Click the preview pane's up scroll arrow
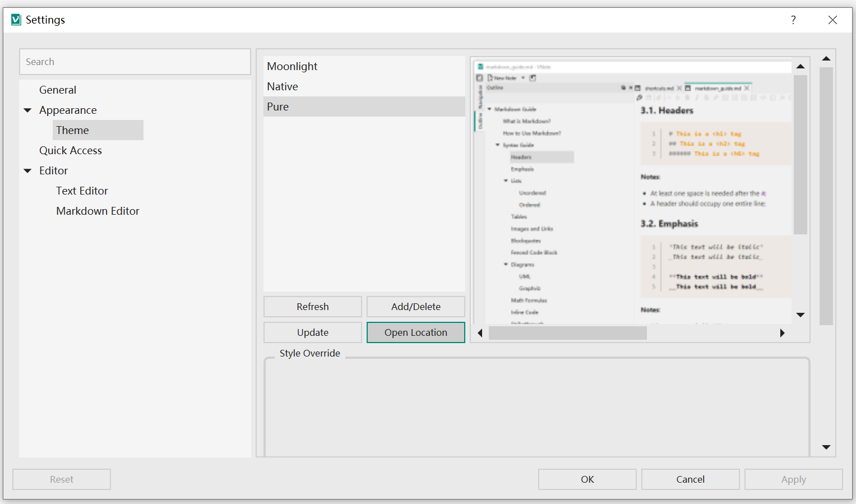Image resolution: width=856 pixels, height=504 pixels. [801, 66]
